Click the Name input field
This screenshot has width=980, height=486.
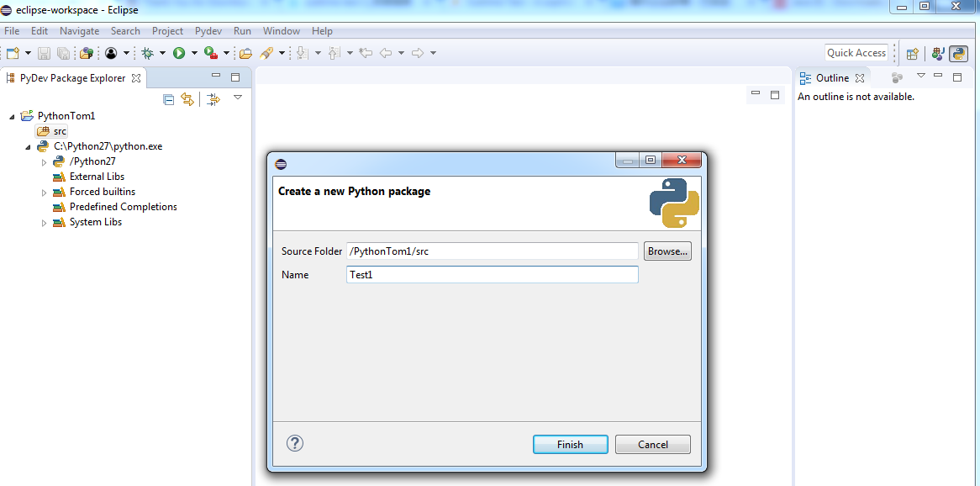(x=493, y=275)
